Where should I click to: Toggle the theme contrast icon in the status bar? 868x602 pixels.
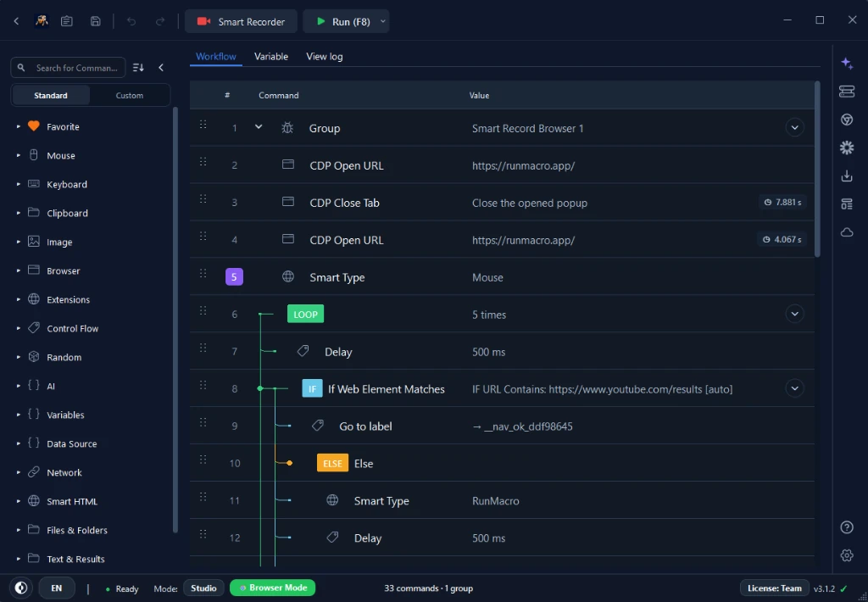(21, 588)
